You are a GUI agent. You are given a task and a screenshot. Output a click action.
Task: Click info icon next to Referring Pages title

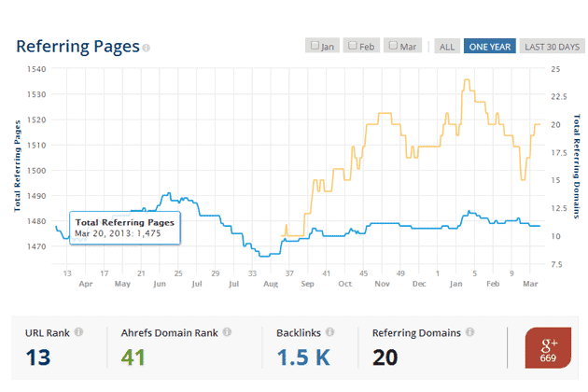(147, 47)
